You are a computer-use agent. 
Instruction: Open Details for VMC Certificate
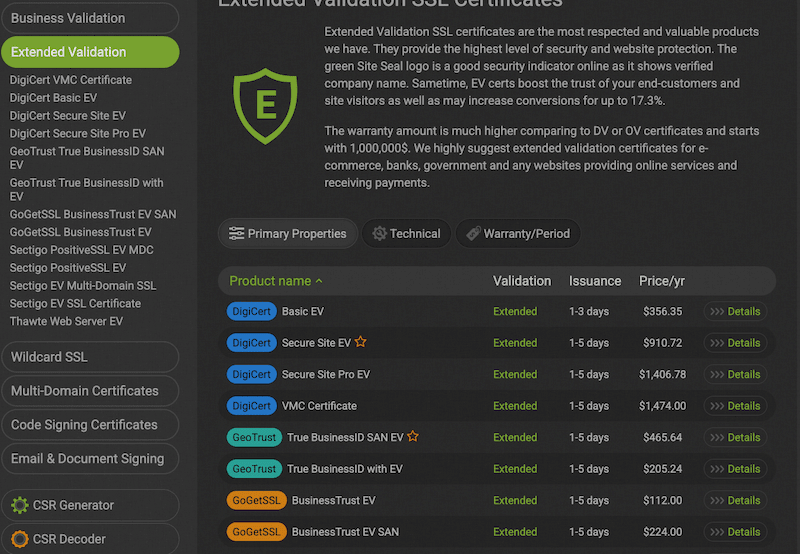click(735, 406)
